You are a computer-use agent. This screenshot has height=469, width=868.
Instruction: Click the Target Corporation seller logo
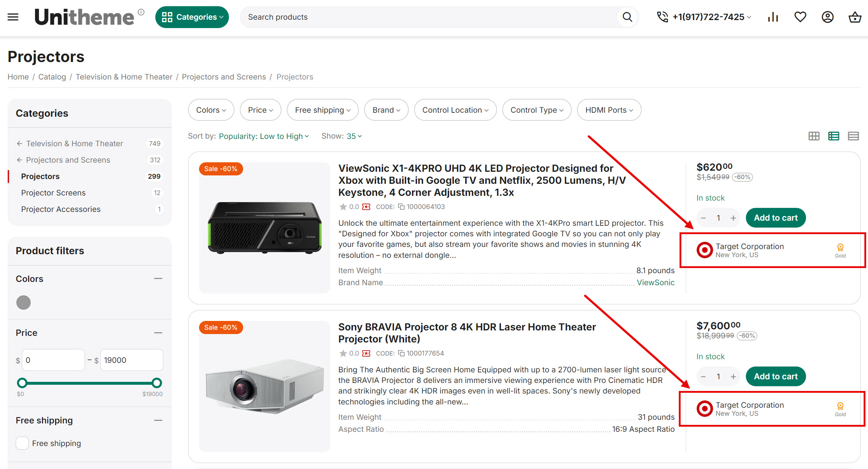(x=705, y=250)
